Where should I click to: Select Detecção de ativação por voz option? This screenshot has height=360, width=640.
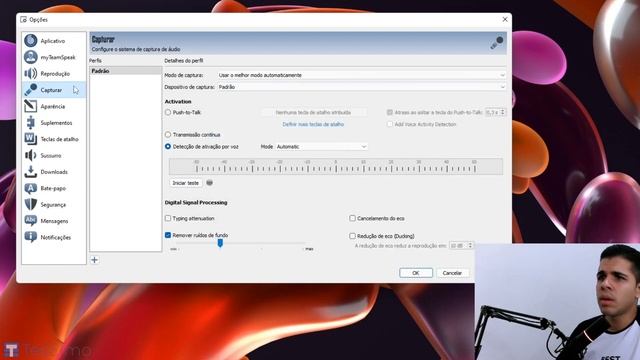pyautogui.click(x=168, y=147)
